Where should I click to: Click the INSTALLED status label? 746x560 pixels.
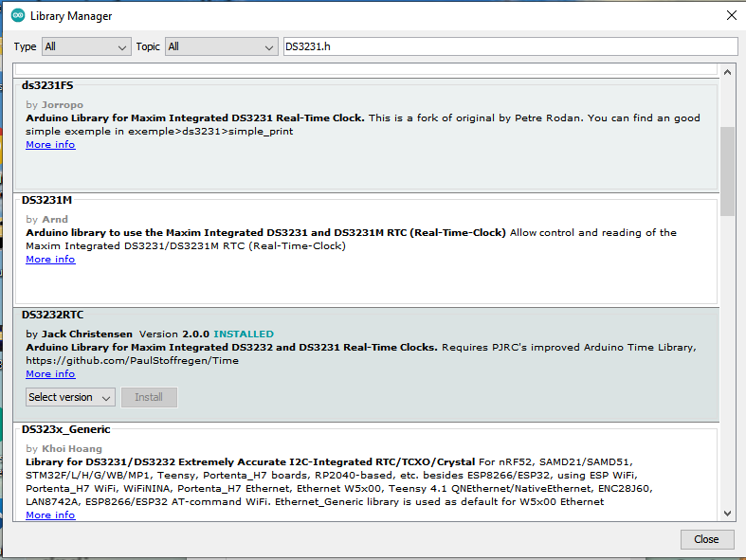click(x=244, y=334)
